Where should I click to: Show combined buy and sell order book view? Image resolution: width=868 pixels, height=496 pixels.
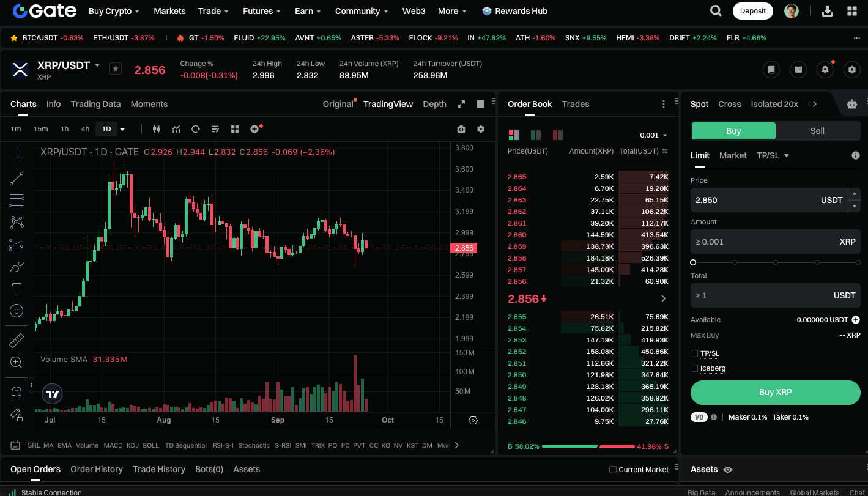click(x=514, y=135)
